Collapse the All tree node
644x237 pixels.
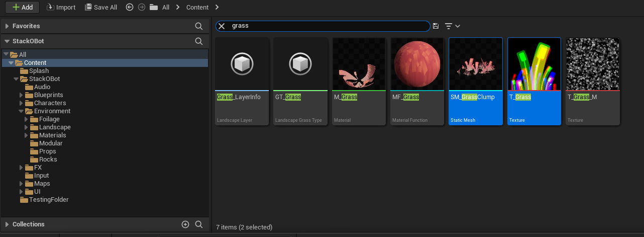pyautogui.click(x=6, y=54)
